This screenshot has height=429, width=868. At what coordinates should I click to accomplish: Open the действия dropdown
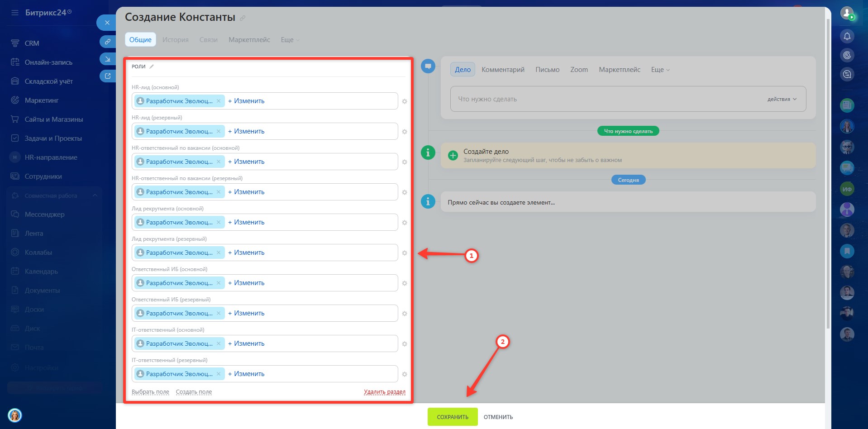click(782, 99)
